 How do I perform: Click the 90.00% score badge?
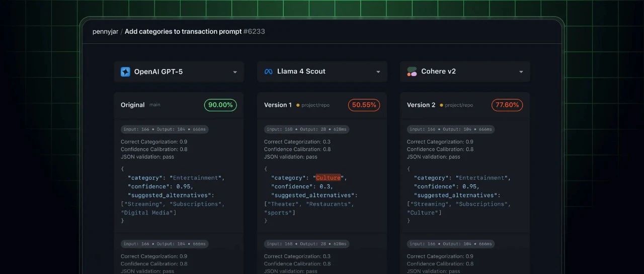click(220, 105)
